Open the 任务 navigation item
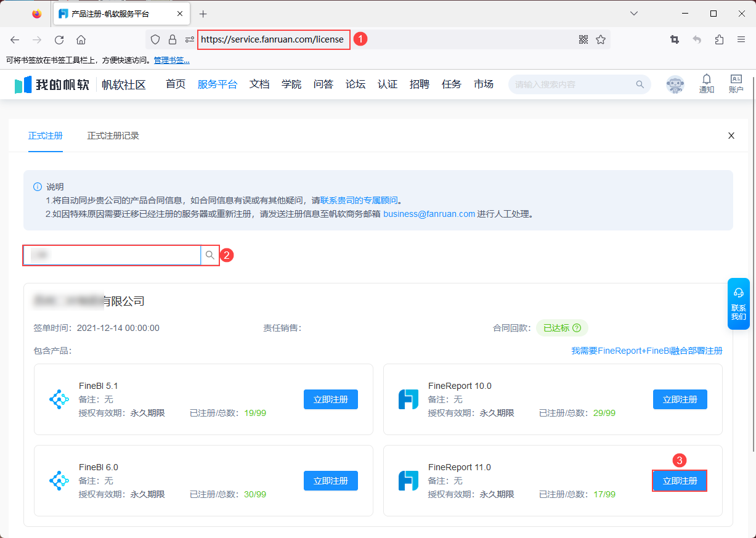 coord(452,84)
